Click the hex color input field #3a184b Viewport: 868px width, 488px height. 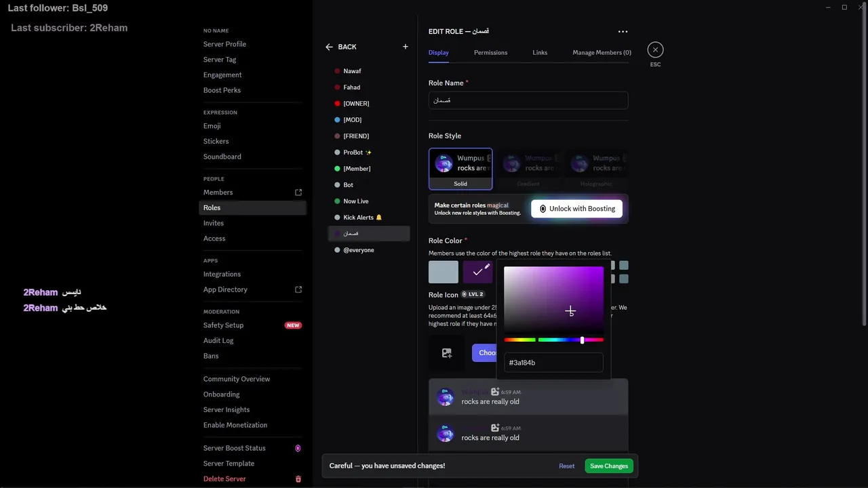click(x=553, y=363)
